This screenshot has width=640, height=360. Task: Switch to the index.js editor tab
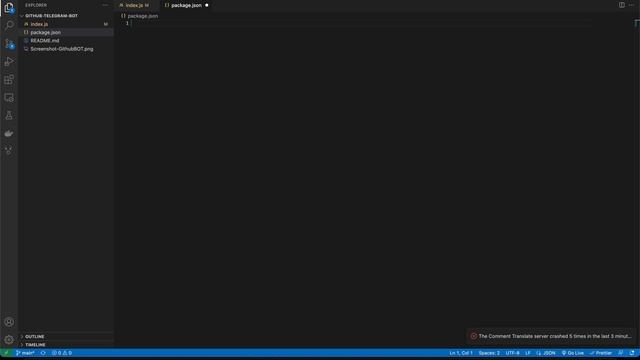point(135,5)
